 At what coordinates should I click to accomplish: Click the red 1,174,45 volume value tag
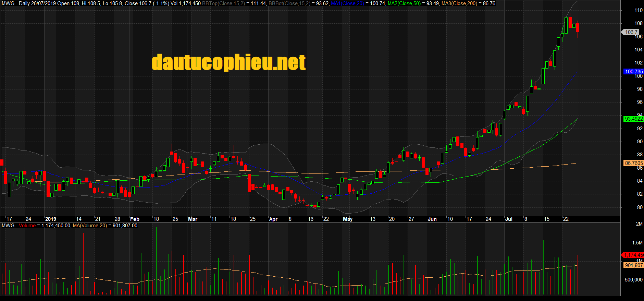[x=633, y=255]
